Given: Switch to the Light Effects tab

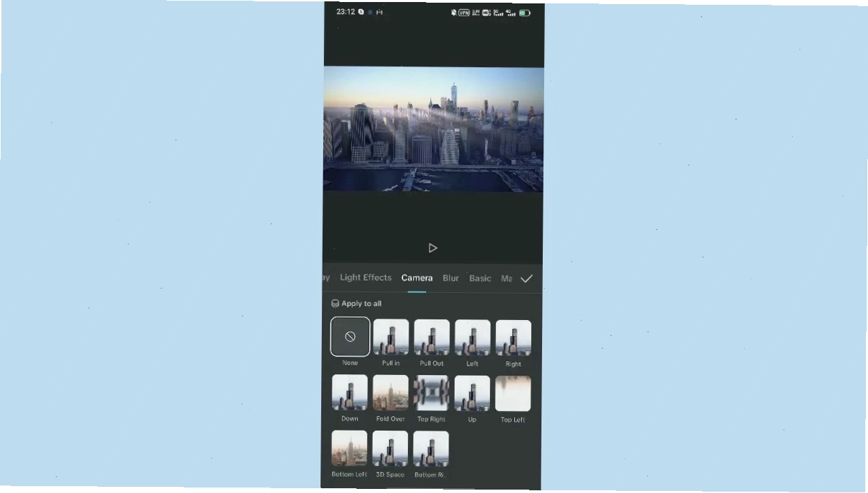Looking at the screenshot, I should coord(366,277).
